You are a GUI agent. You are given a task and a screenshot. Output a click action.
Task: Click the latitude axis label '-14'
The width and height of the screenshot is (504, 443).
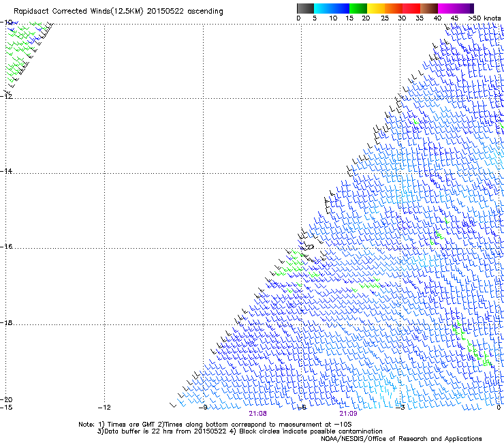(x=6, y=171)
